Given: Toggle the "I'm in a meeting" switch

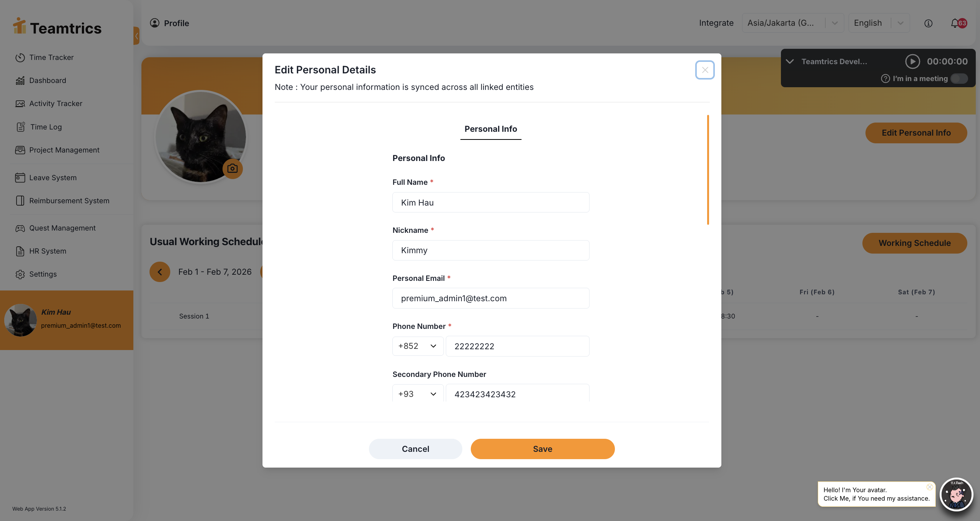Looking at the screenshot, I should 959,79.
